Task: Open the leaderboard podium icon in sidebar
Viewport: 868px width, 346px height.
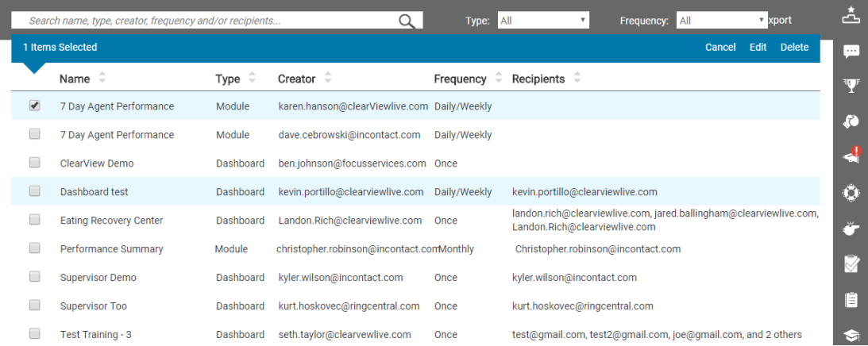Action: (x=851, y=17)
